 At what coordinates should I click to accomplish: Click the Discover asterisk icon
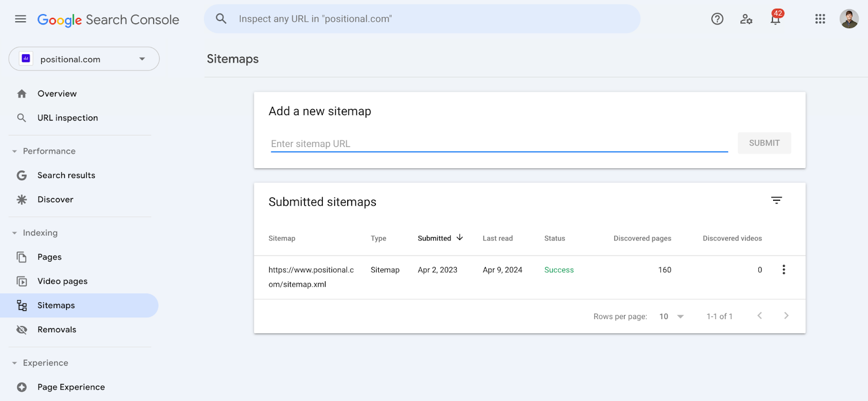click(22, 200)
